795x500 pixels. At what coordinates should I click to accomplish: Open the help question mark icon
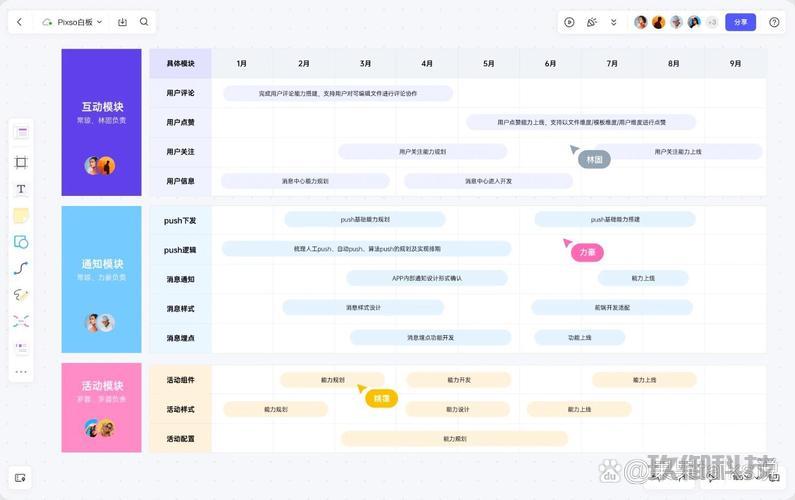point(774,22)
